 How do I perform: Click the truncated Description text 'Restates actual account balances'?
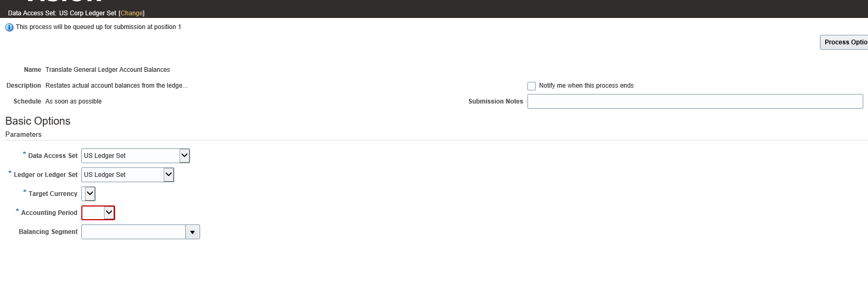(x=116, y=86)
